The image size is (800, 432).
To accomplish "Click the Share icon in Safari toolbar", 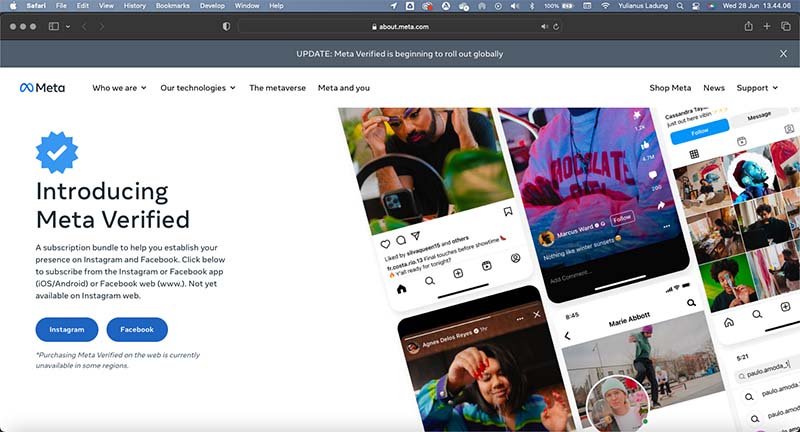I will pos(748,26).
